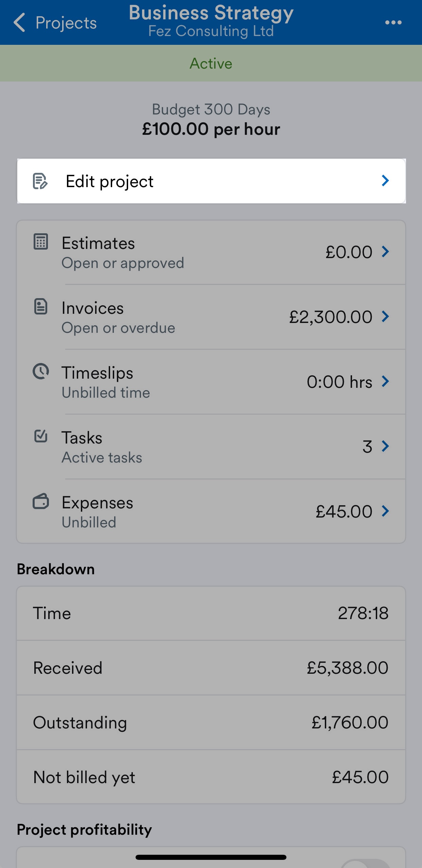This screenshot has height=868, width=422.
Task: Open the Expenses Unbilled row
Action: 211,511
